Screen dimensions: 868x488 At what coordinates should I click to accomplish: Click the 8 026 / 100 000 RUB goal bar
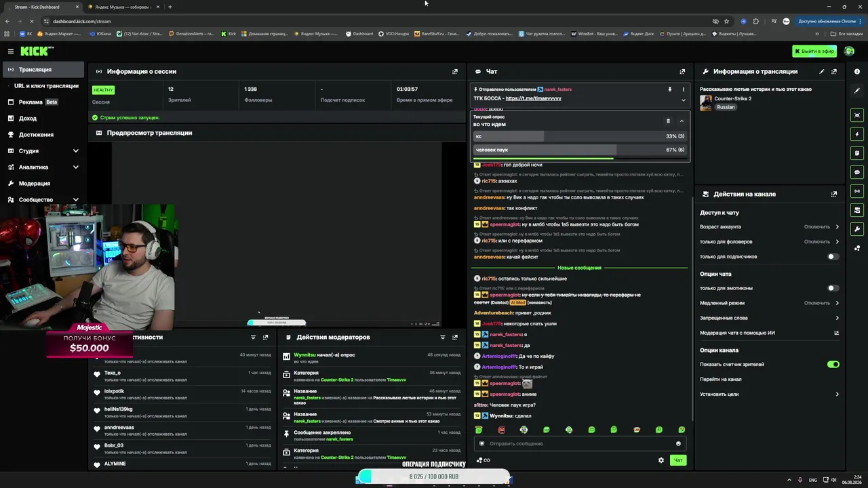click(434, 477)
